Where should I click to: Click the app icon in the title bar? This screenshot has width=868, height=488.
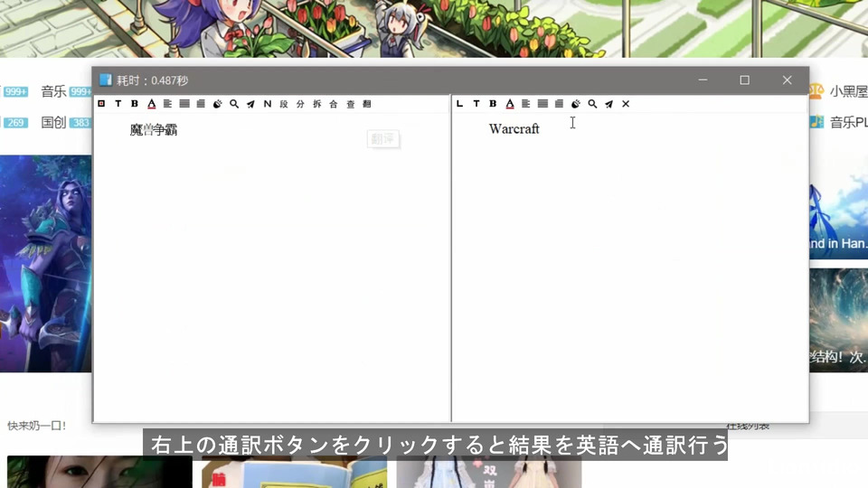(x=106, y=80)
